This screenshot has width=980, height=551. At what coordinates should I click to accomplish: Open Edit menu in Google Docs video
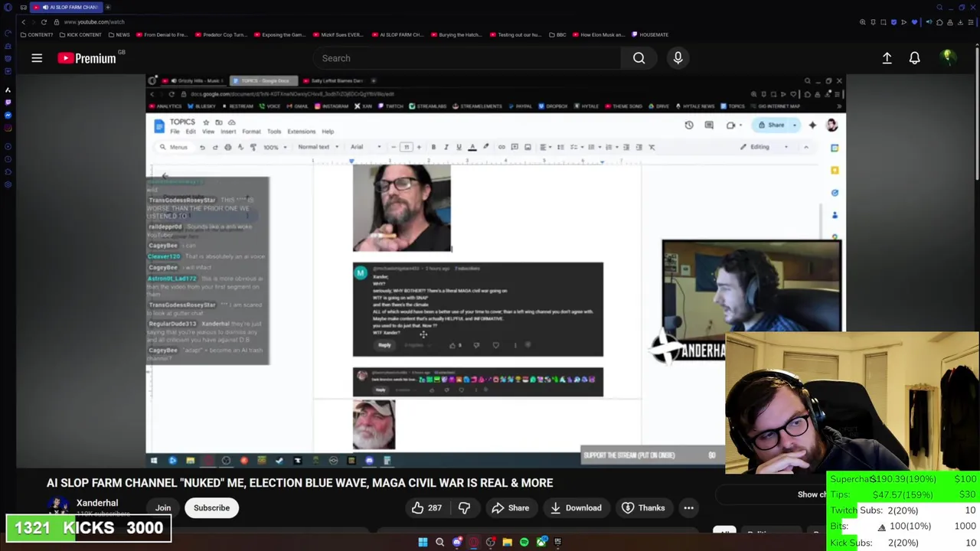pos(191,132)
